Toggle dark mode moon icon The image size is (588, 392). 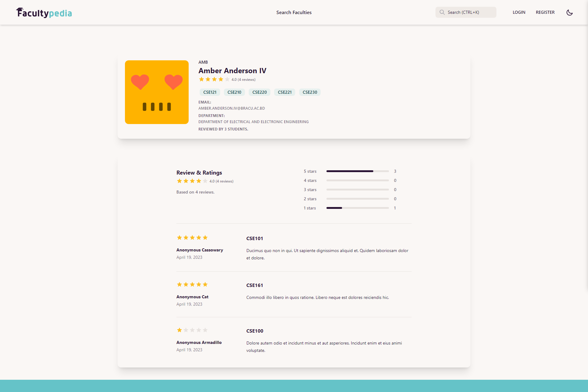[x=569, y=13]
